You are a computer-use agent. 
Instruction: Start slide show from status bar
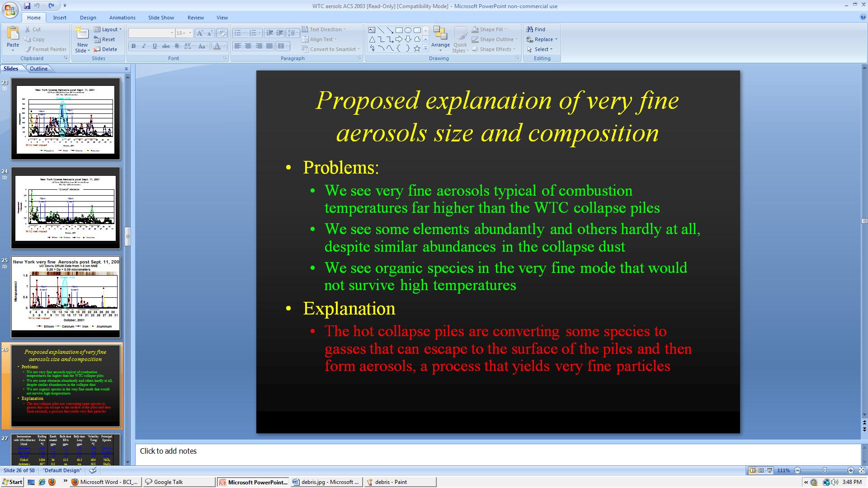click(769, 470)
